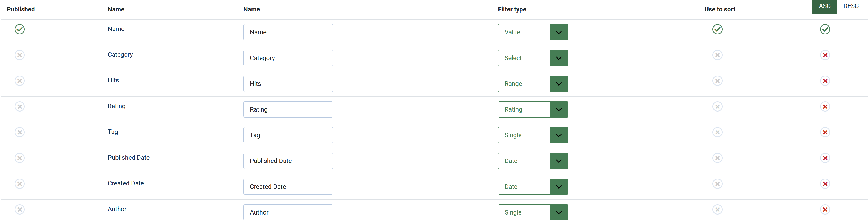
Task: Select the ASC sort order tab
Action: coord(824,6)
